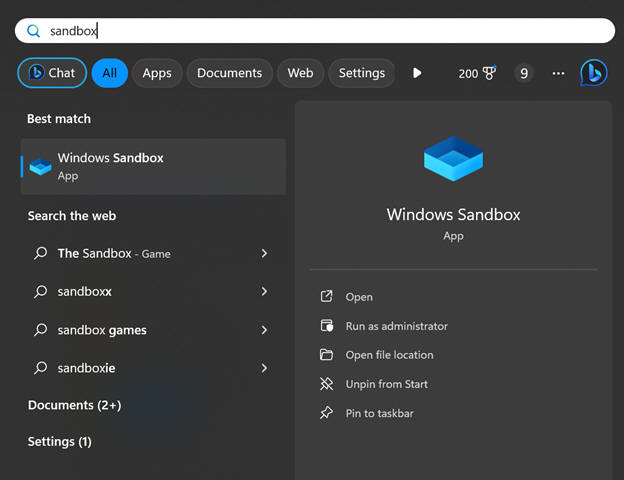Open the Bing icon at top right
Viewport: 624px width, 480px height.
coord(593,73)
